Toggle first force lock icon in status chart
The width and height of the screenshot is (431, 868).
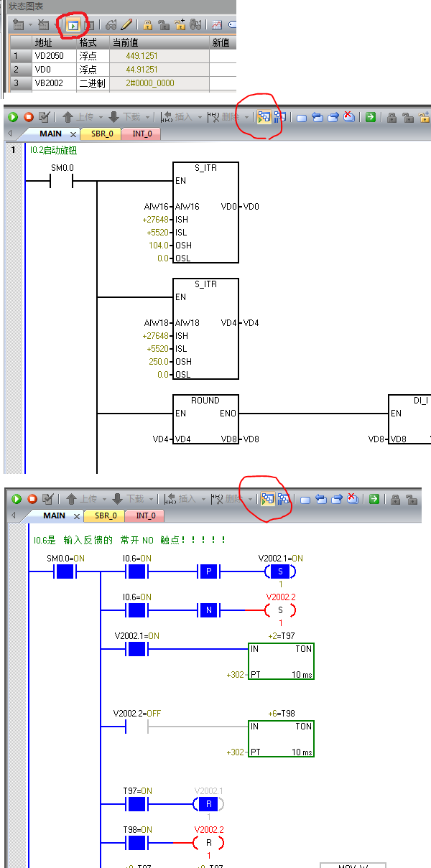[147, 25]
